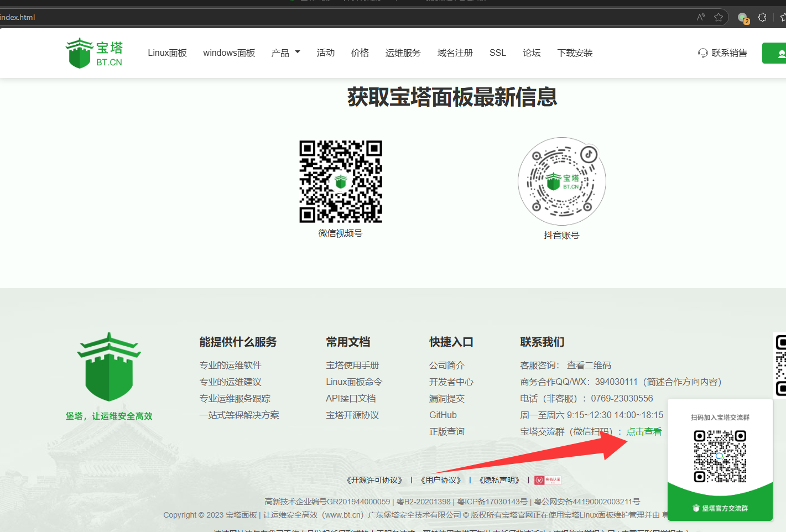Open the GitHub footer link
786x532 pixels.
443,415
